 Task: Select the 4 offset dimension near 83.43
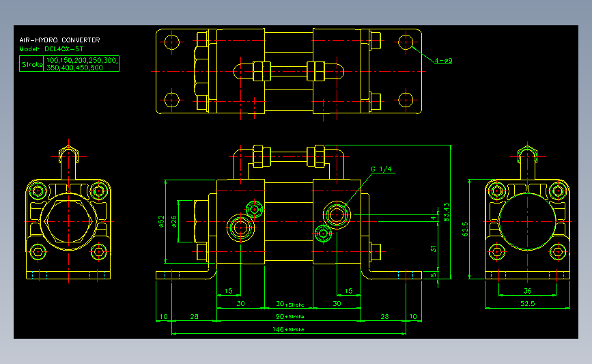point(434,218)
